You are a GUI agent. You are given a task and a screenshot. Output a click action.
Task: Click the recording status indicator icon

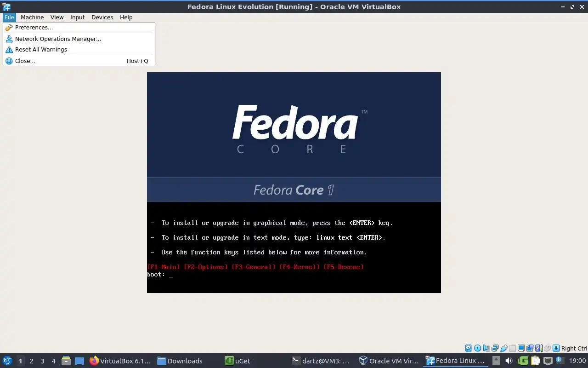click(530, 348)
